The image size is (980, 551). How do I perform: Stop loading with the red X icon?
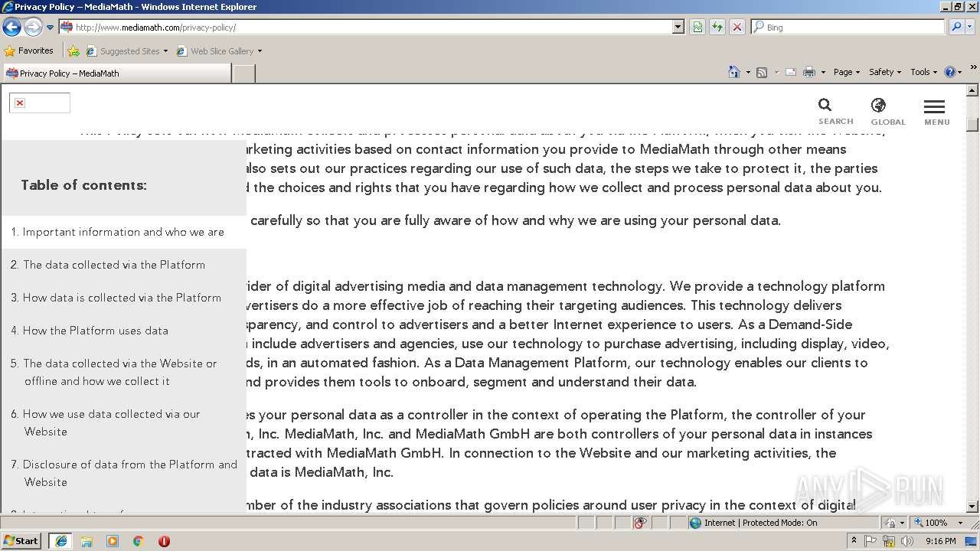[737, 27]
